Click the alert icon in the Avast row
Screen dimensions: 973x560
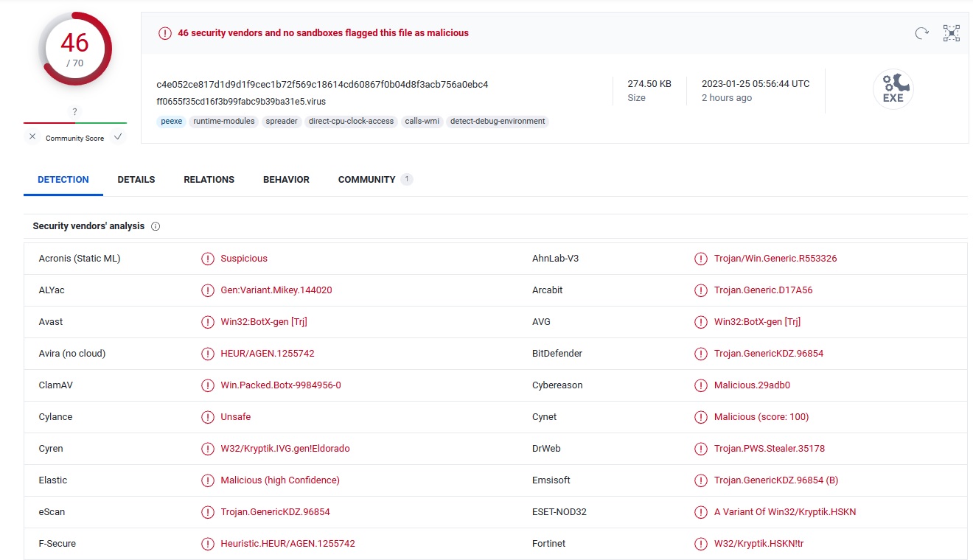coord(208,322)
